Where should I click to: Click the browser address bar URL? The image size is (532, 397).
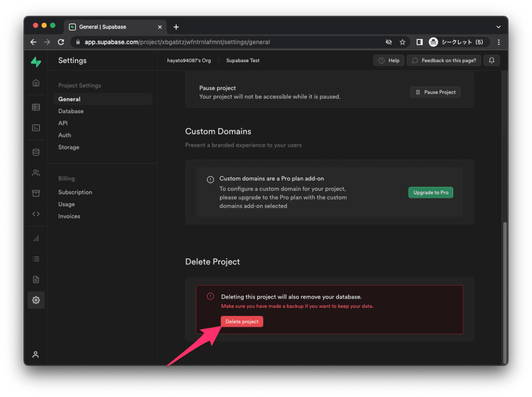(x=177, y=42)
